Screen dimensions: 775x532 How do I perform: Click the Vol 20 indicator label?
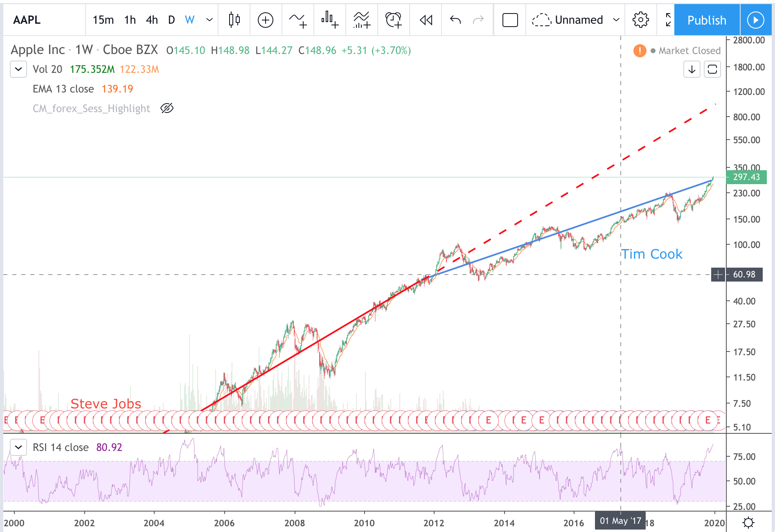point(47,69)
